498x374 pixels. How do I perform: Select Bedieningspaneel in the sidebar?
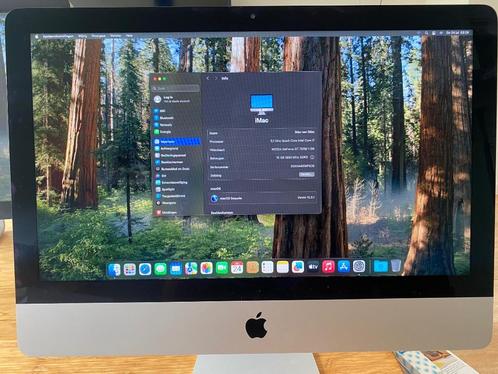click(x=176, y=155)
